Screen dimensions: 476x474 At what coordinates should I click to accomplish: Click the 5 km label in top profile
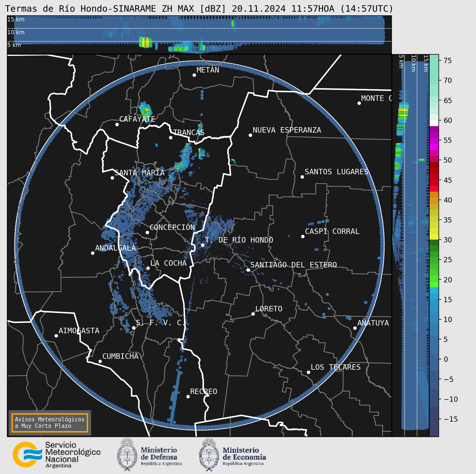[14, 45]
